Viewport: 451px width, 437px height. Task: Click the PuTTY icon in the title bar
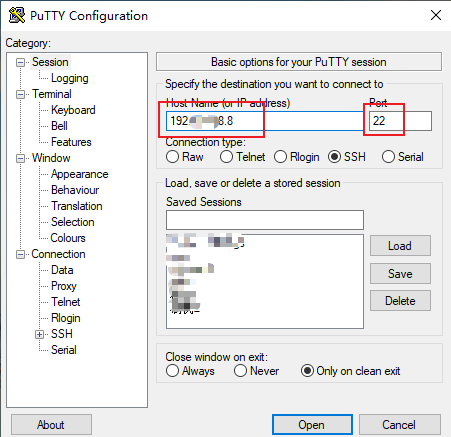point(17,15)
